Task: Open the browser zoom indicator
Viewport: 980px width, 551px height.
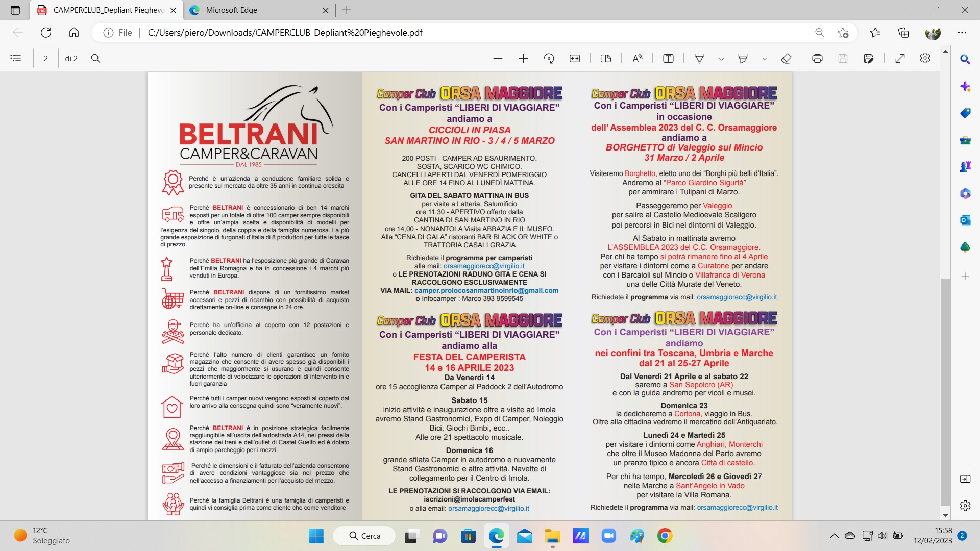Action: (x=820, y=33)
